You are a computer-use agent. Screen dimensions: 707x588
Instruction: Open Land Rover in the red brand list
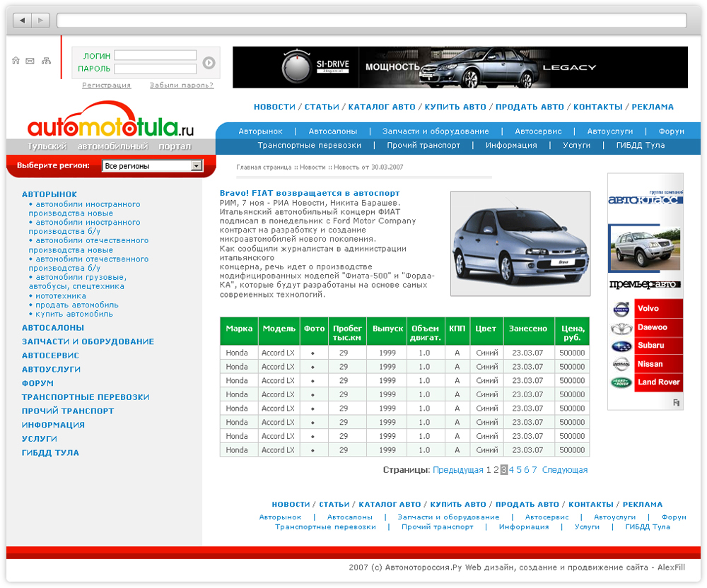point(658,382)
